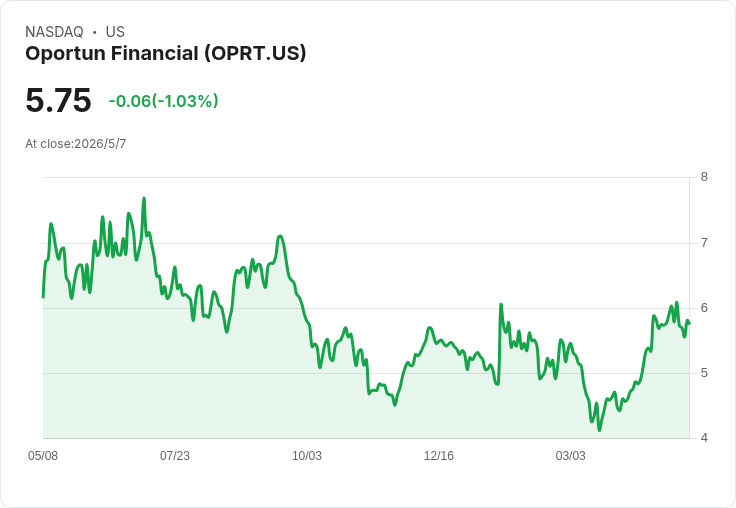This screenshot has width=736, height=508.
Task: Click the rightmost end point of the chart line
Action: pos(689,323)
